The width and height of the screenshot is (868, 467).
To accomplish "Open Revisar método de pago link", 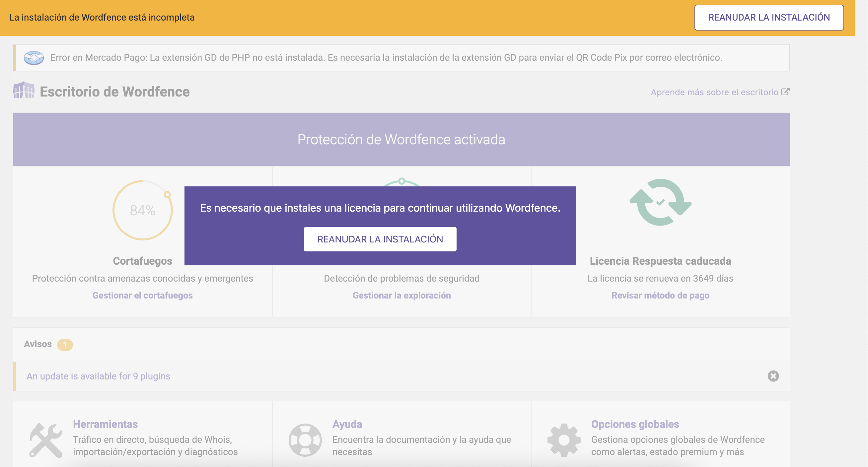I will 660,295.
